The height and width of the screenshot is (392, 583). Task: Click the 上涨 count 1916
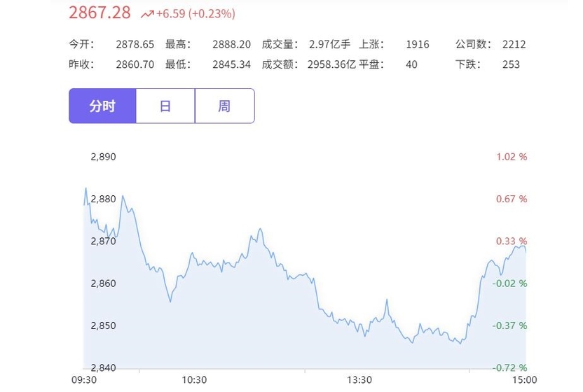418,45
